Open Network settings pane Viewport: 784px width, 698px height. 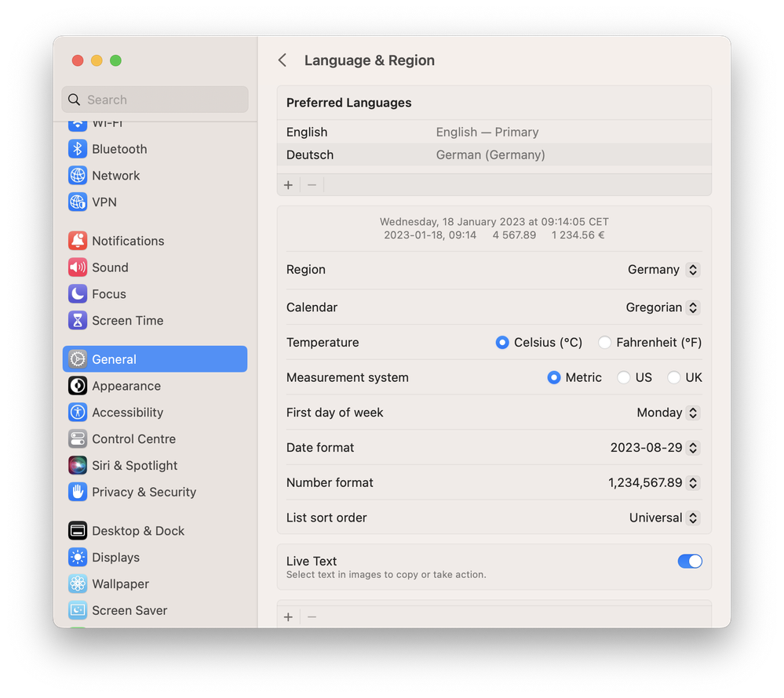point(155,176)
